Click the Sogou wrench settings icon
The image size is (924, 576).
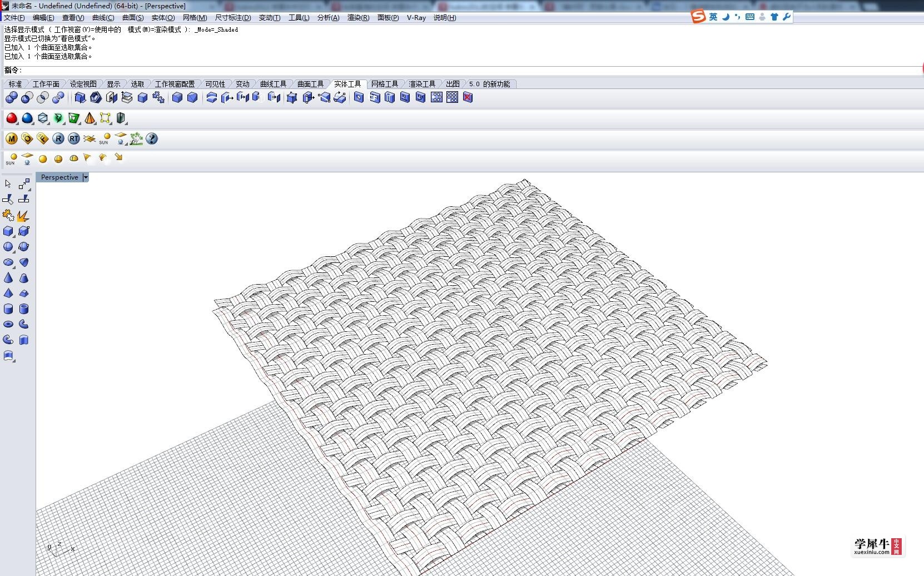(787, 17)
